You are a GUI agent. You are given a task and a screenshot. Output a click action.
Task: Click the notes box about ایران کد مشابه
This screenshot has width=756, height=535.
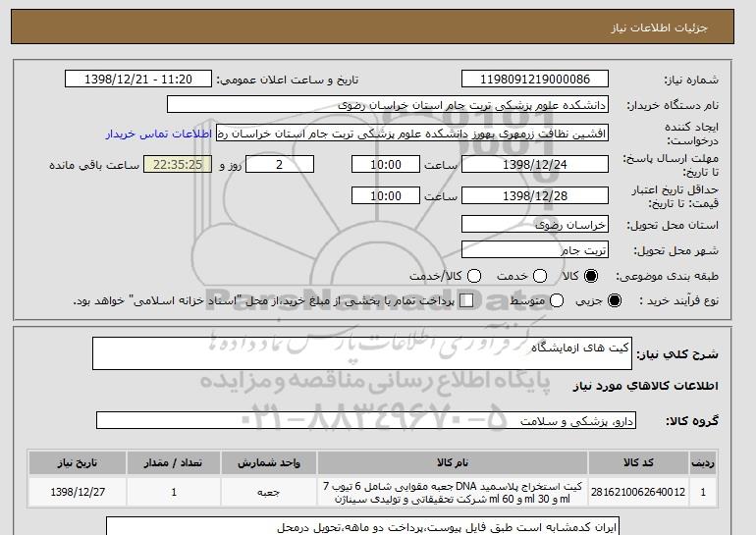pos(362,526)
